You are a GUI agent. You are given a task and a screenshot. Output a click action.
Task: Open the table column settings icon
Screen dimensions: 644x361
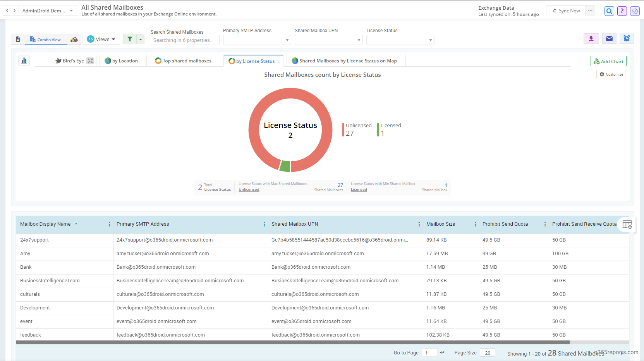tap(627, 225)
